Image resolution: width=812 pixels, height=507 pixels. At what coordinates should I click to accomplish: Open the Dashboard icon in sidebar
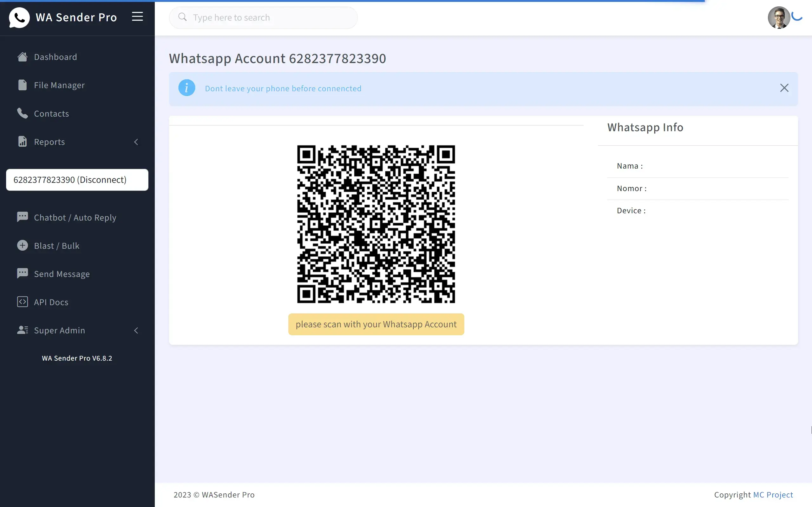23,56
